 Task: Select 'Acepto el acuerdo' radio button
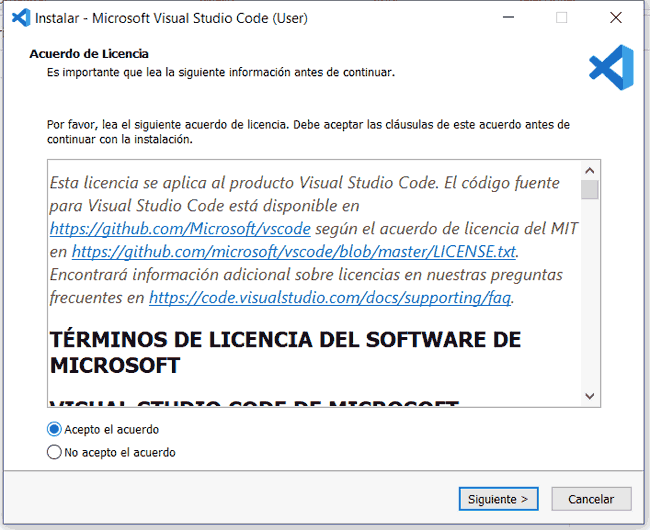coord(54,429)
